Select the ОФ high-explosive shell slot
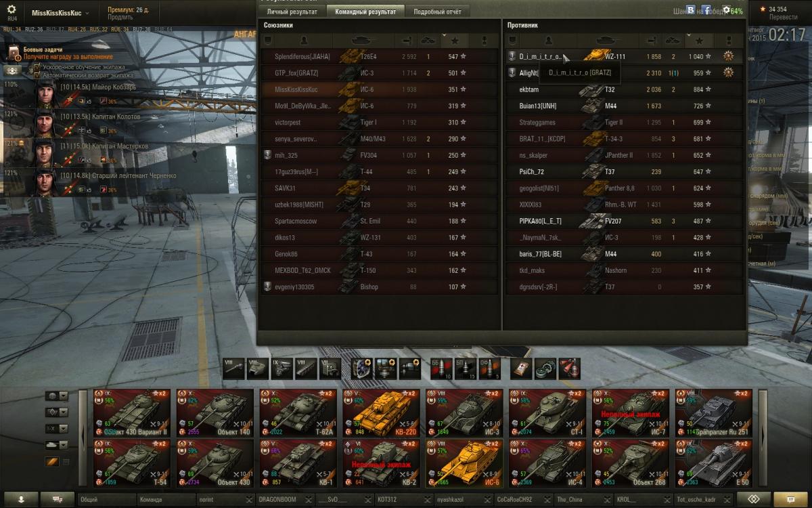The image size is (812, 508). click(x=490, y=368)
